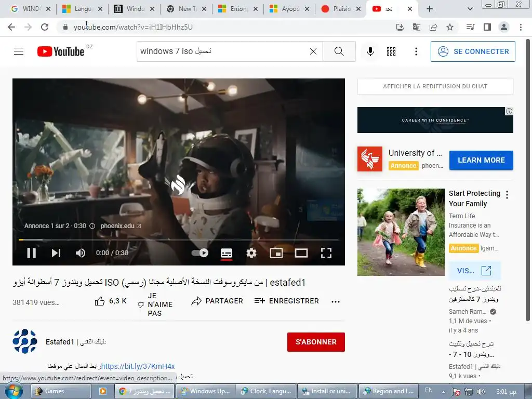Open YouTube hamburger guide menu

click(19, 51)
